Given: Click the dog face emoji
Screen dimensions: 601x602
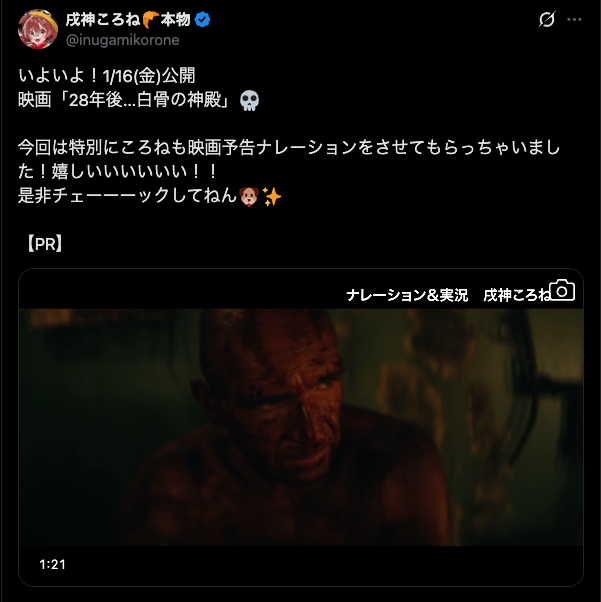Looking at the screenshot, I should 248,196.
